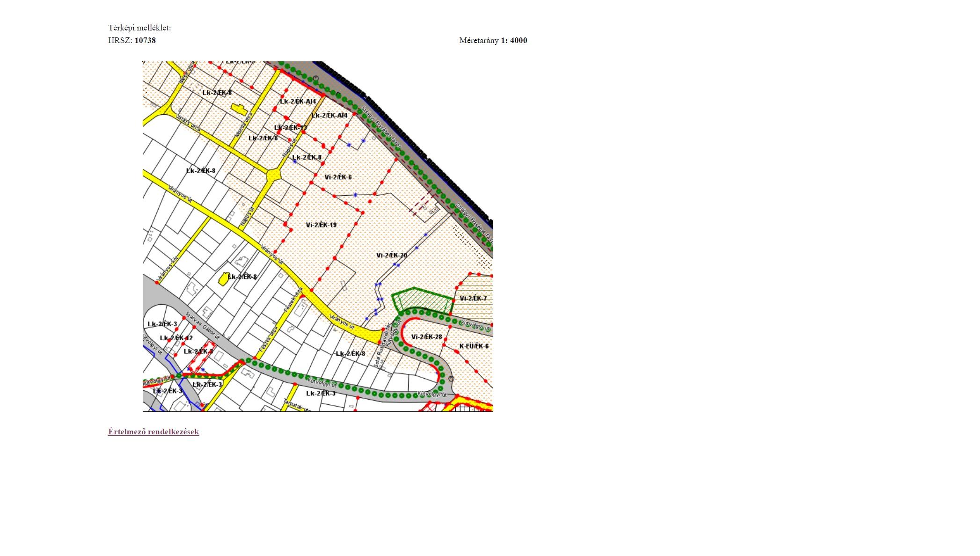Select the Vi-2/ÉK-20 zone label

click(x=392, y=256)
